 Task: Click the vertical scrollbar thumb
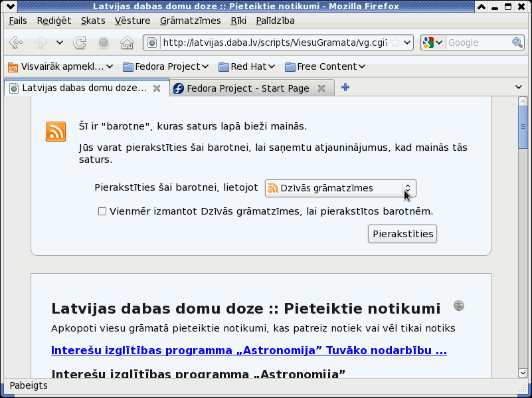[523, 127]
